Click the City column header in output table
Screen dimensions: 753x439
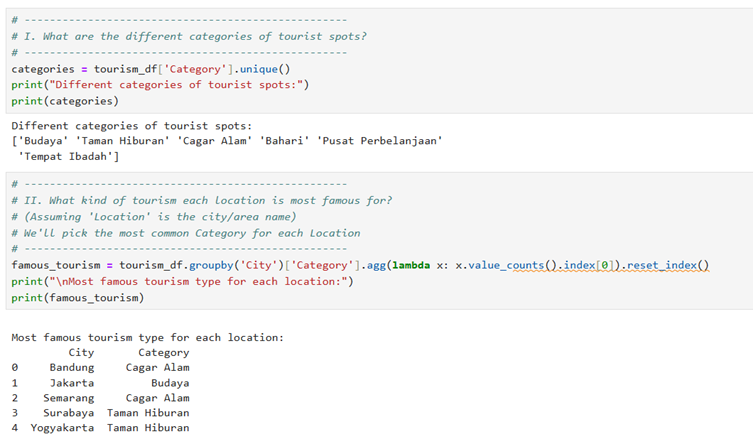81,352
